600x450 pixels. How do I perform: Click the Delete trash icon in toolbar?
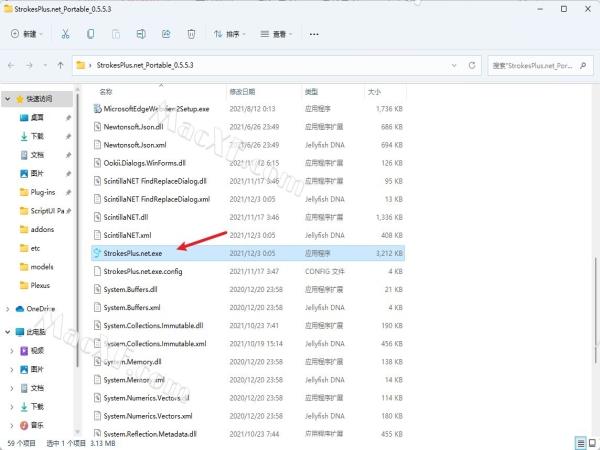click(x=191, y=34)
